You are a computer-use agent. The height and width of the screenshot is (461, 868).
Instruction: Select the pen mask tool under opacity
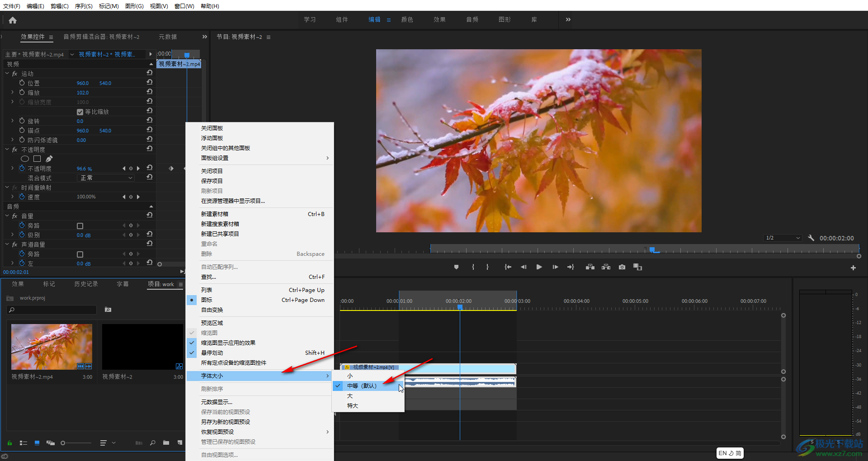click(x=49, y=159)
